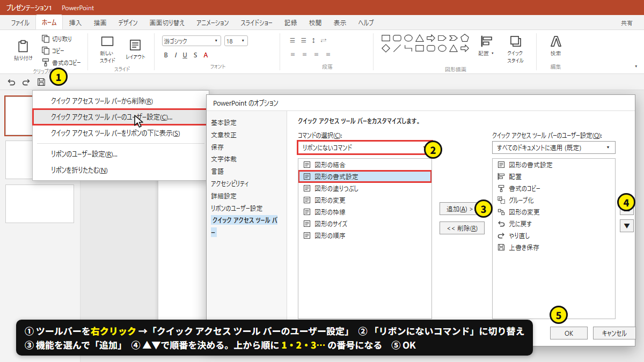Select the regular pentagon shape
The image size is (644, 362).
(x=464, y=38)
